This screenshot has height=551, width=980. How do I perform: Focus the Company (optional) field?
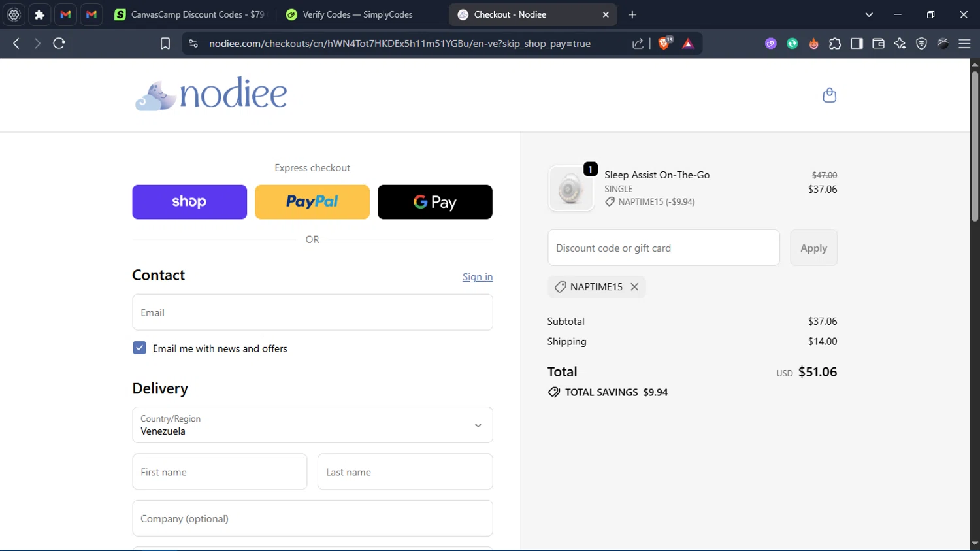click(312, 518)
